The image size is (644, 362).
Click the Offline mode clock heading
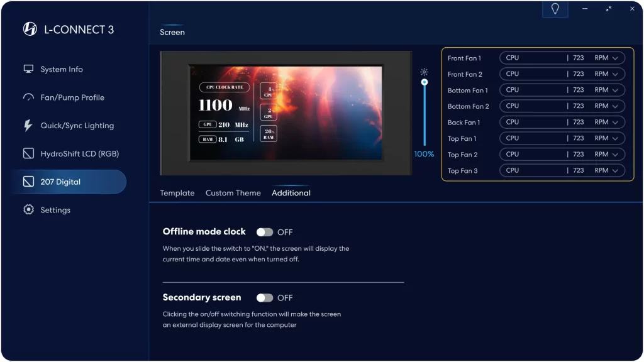[204, 231]
